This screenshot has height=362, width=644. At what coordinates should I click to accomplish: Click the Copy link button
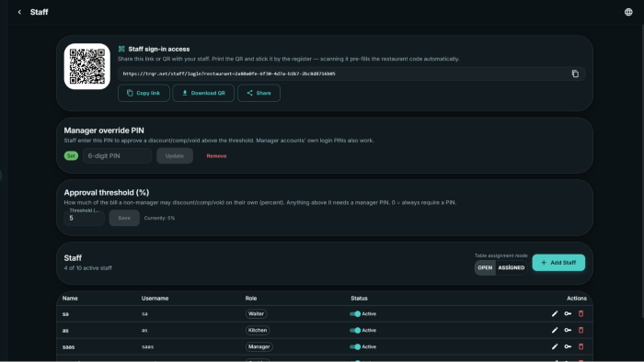click(144, 93)
